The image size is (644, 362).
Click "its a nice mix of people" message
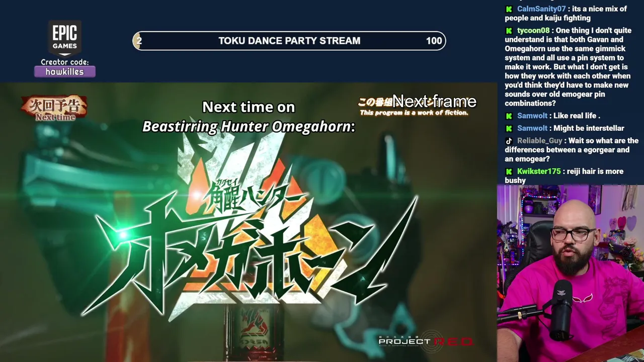point(566,14)
